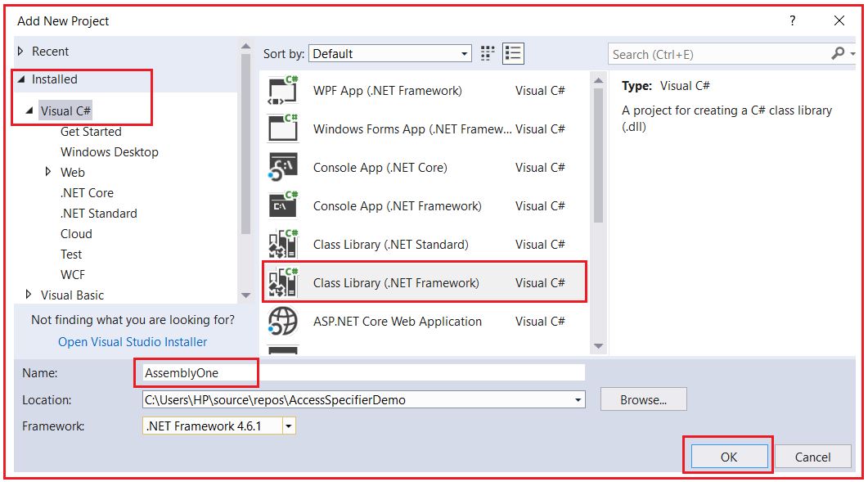The height and width of the screenshot is (482, 868).
Task: Select Cloud category
Action: click(76, 234)
